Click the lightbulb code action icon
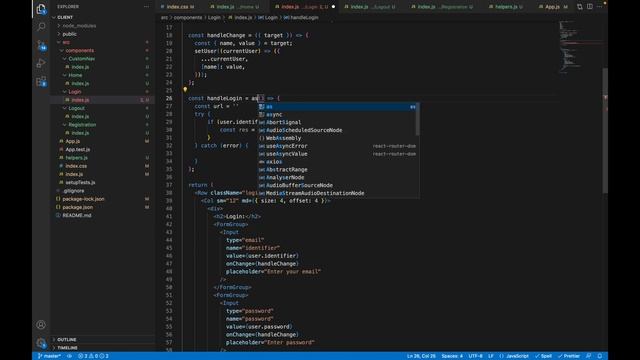 [x=185, y=90]
